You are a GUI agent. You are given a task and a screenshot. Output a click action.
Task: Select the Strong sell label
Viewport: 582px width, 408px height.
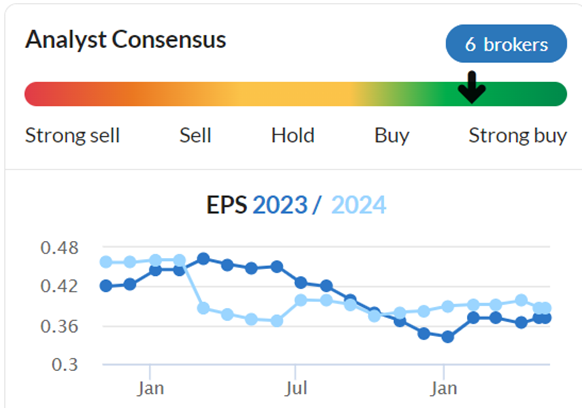coord(72,136)
